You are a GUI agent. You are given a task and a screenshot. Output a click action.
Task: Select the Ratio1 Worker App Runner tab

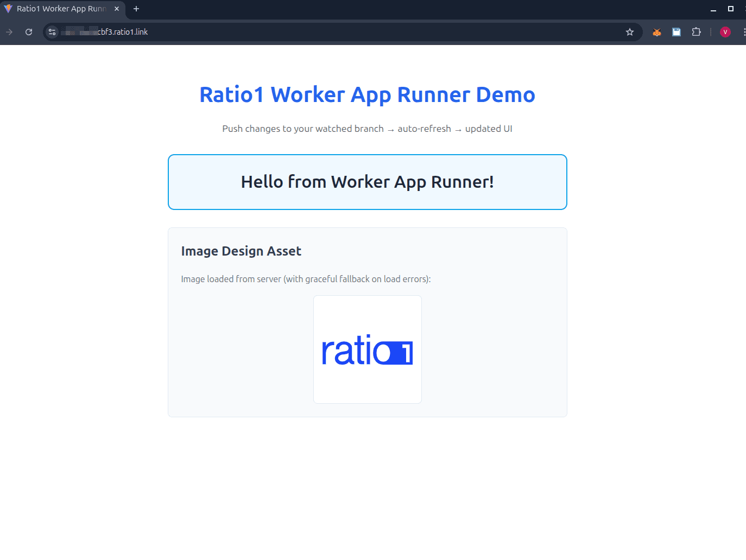point(63,9)
